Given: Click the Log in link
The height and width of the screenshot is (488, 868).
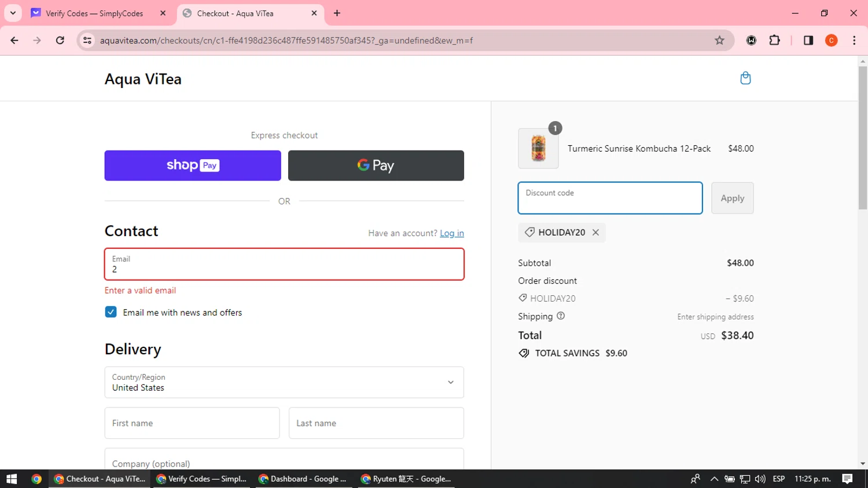Looking at the screenshot, I should pos(452,233).
